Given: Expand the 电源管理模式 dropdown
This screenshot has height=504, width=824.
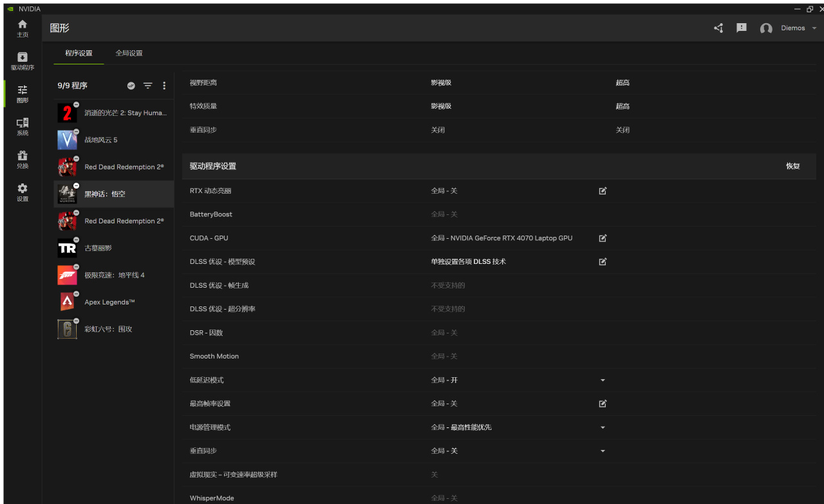Looking at the screenshot, I should 603,427.
